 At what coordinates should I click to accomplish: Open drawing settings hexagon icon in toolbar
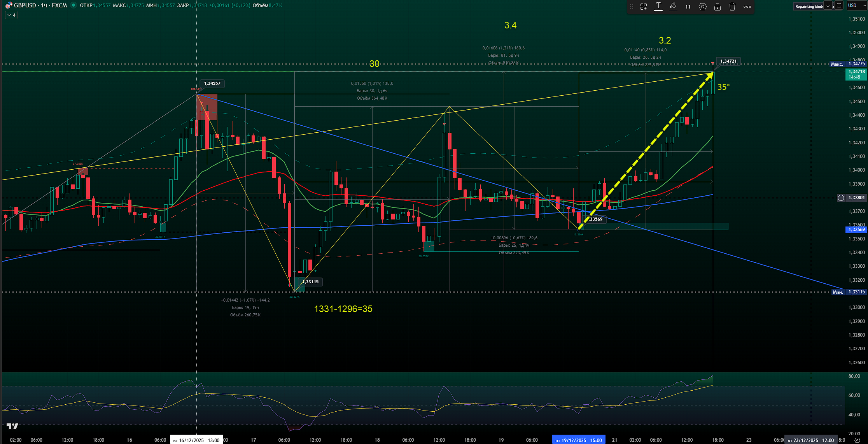(x=703, y=7)
